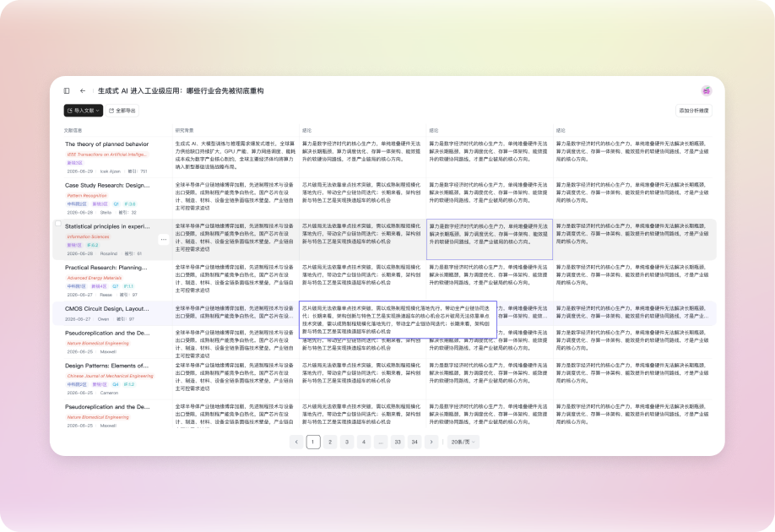Click the page title 生成式 AI 进入工业级应用
The height and width of the screenshot is (532, 775).
pos(181,91)
